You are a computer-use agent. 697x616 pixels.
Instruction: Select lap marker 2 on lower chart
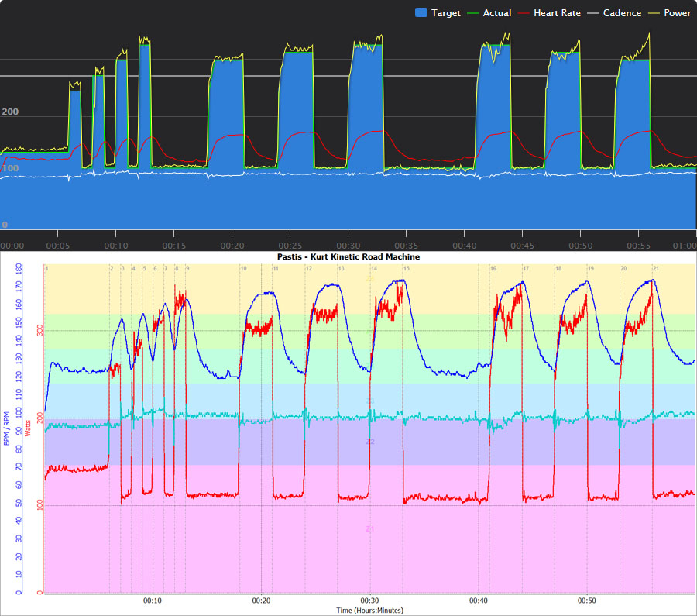tap(112, 269)
